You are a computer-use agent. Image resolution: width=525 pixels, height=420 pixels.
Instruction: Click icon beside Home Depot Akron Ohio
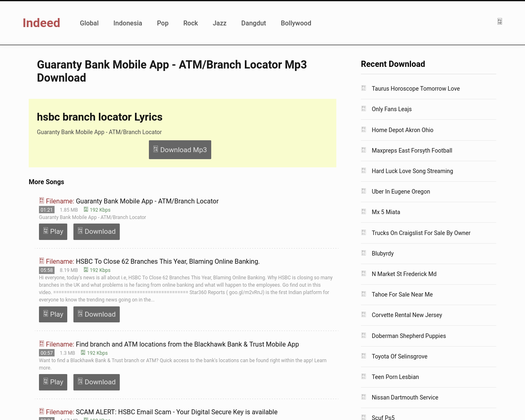pyautogui.click(x=363, y=130)
